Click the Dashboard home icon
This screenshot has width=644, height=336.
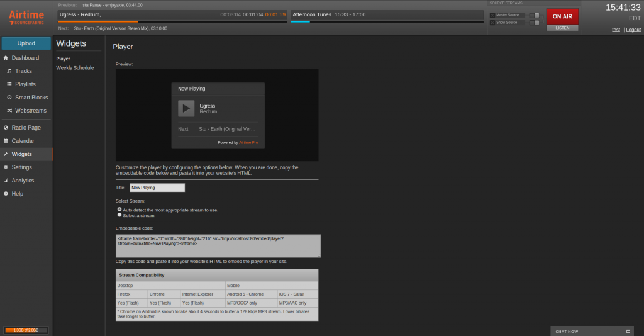6,58
